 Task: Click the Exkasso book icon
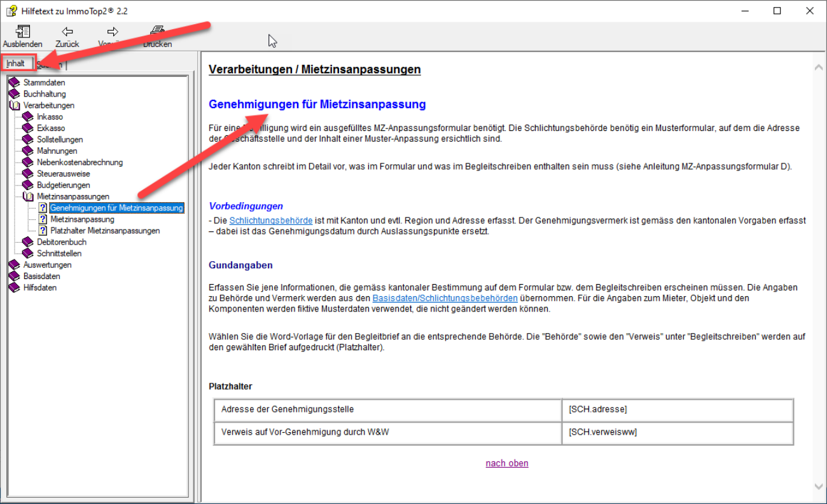pyautogui.click(x=28, y=128)
